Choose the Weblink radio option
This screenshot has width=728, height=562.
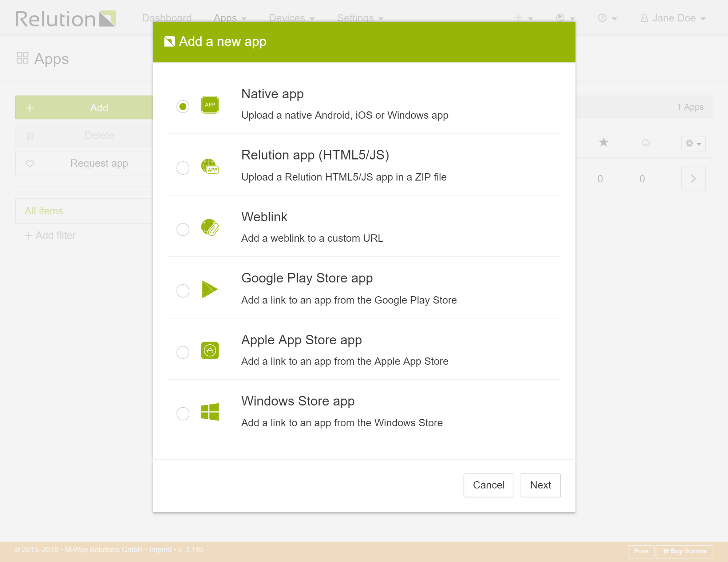pyautogui.click(x=183, y=229)
